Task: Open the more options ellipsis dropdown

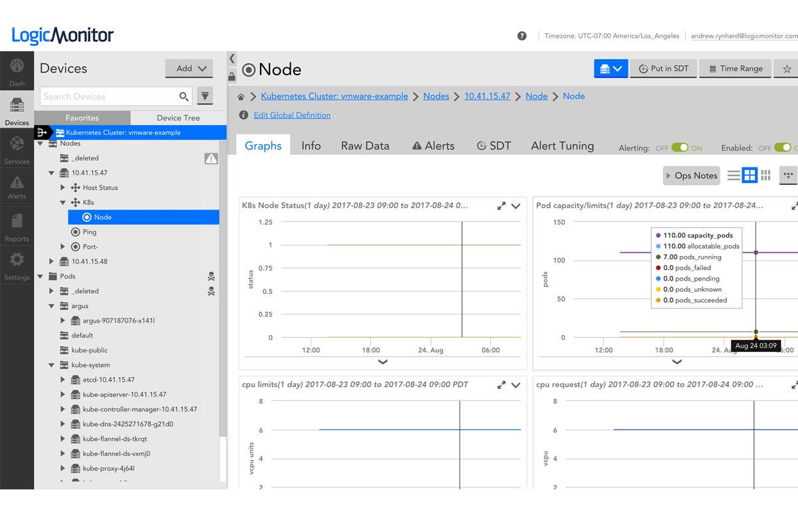Action: [788, 176]
